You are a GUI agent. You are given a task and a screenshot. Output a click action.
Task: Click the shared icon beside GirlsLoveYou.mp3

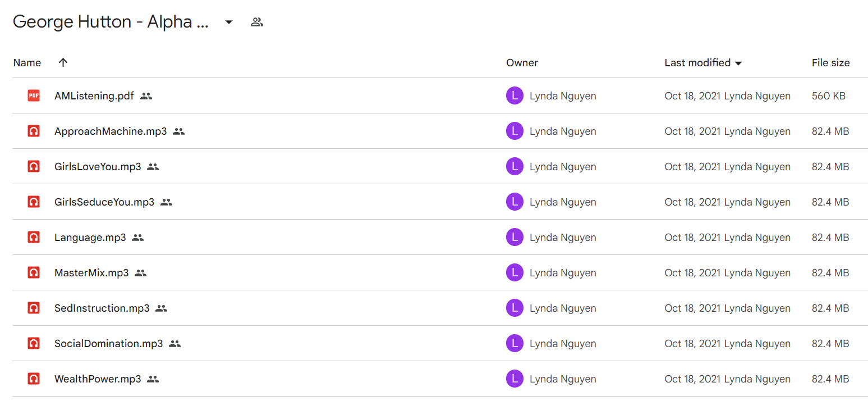point(153,167)
